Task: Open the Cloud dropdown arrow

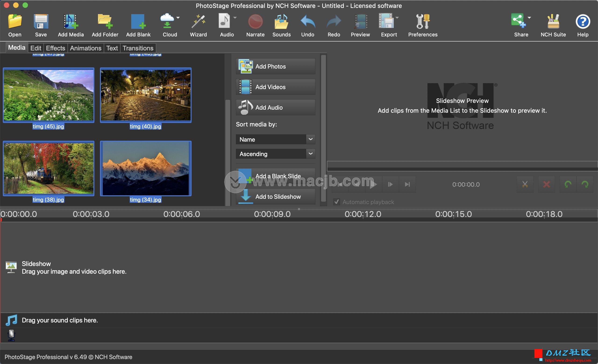Action: coord(178,18)
